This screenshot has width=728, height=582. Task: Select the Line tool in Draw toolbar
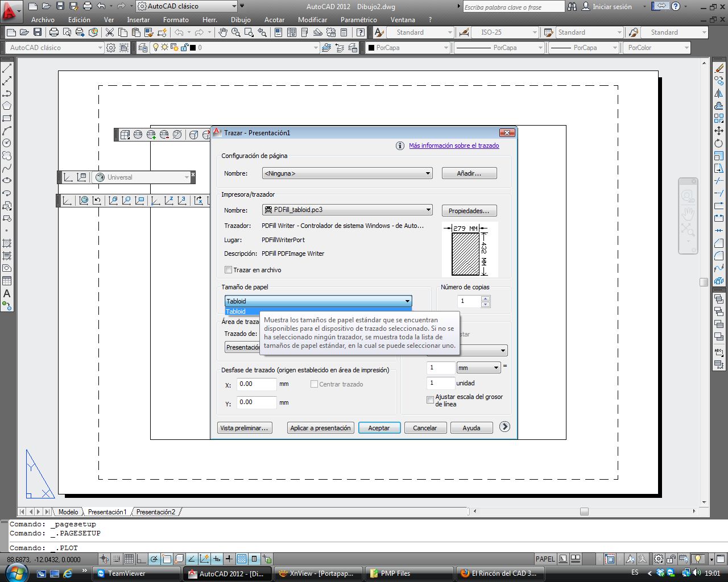click(x=7, y=68)
